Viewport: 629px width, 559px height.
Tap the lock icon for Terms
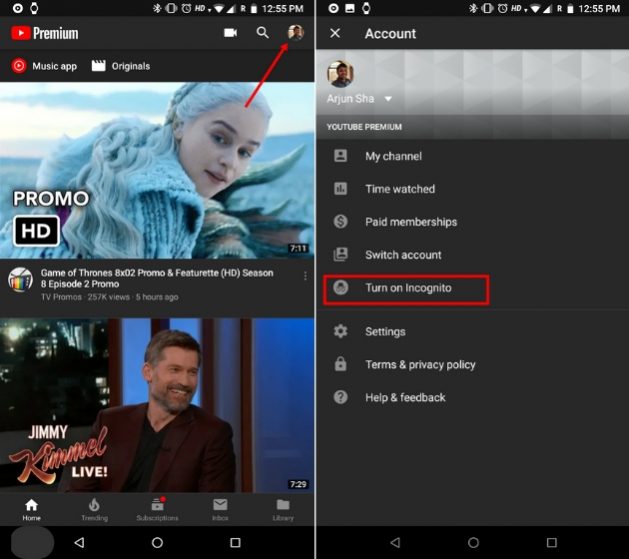coord(341,364)
